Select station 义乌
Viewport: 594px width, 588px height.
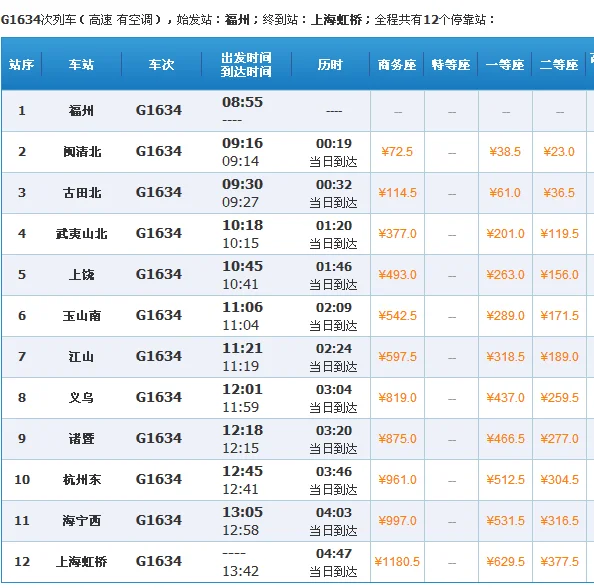pos(81,397)
